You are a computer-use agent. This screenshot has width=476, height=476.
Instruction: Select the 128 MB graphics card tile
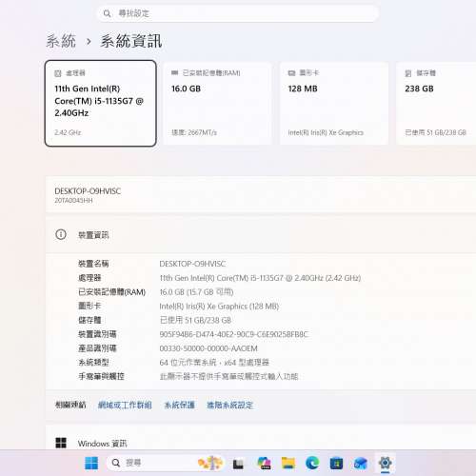(334, 104)
